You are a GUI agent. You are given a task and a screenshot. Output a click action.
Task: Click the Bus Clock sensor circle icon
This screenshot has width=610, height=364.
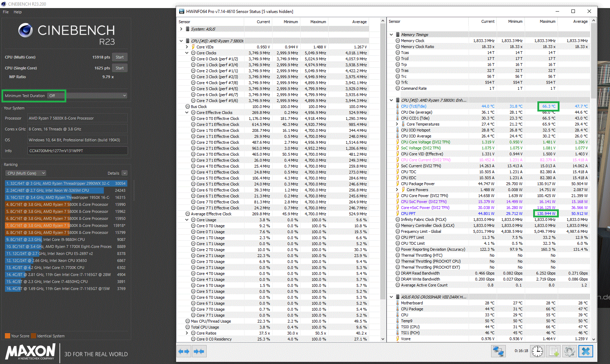pyautogui.click(x=188, y=107)
